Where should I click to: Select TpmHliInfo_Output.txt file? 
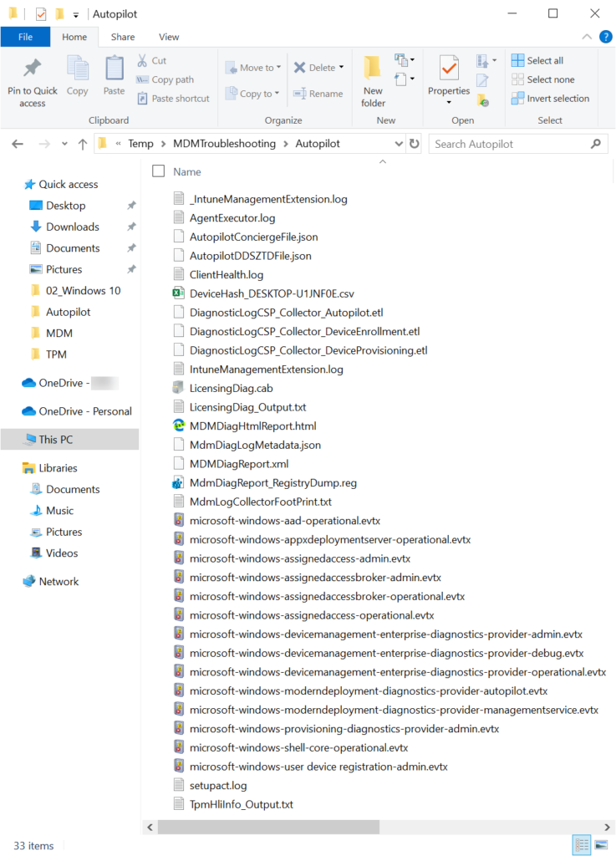(242, 804)
